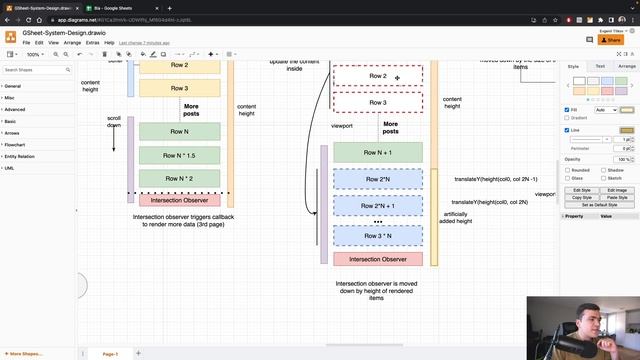Screen dimensions: 640x360
Task: Expand the General shapes category
Action: [x=12, y=86]
